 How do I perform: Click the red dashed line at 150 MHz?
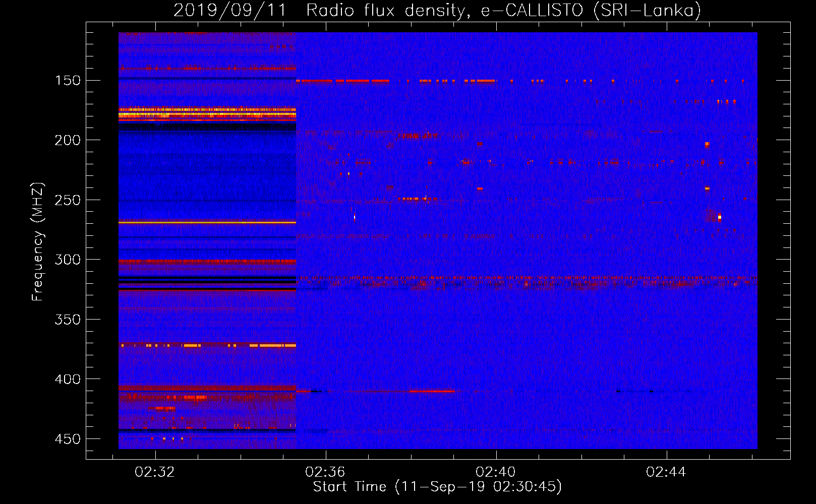(x=519, y=81)
